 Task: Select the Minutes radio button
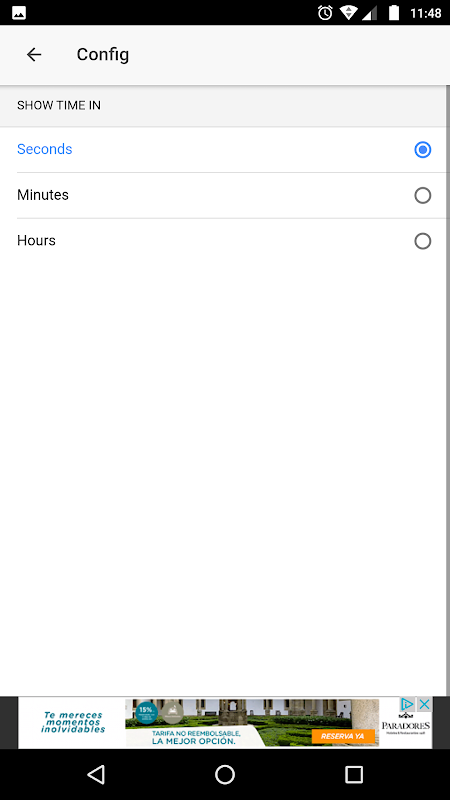pos(422,195)
